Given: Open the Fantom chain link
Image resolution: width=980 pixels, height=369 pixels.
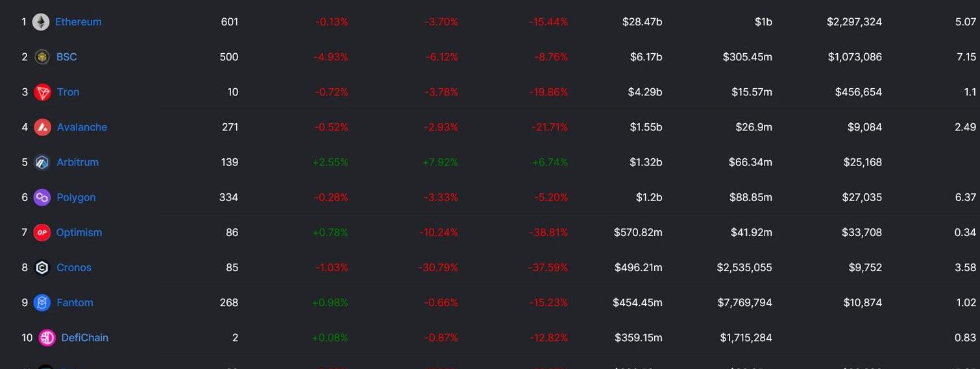Looking at the screenshot, I should [75, 302].
